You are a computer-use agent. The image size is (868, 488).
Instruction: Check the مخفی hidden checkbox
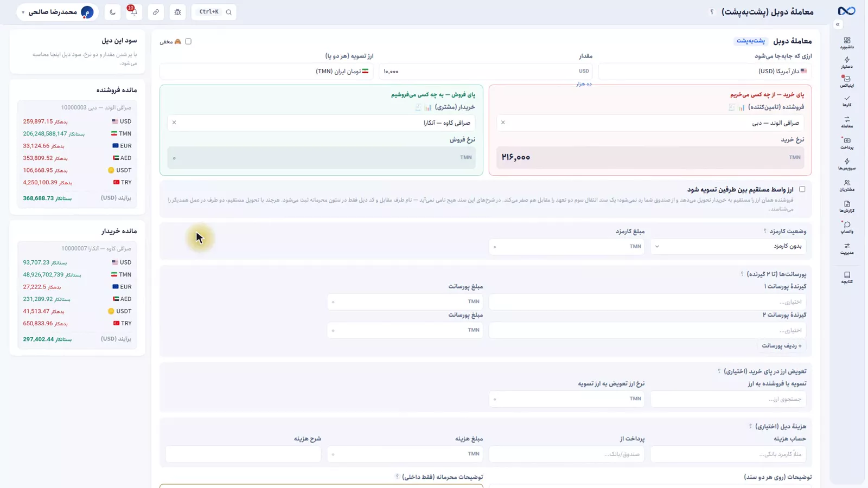(188, 41)
